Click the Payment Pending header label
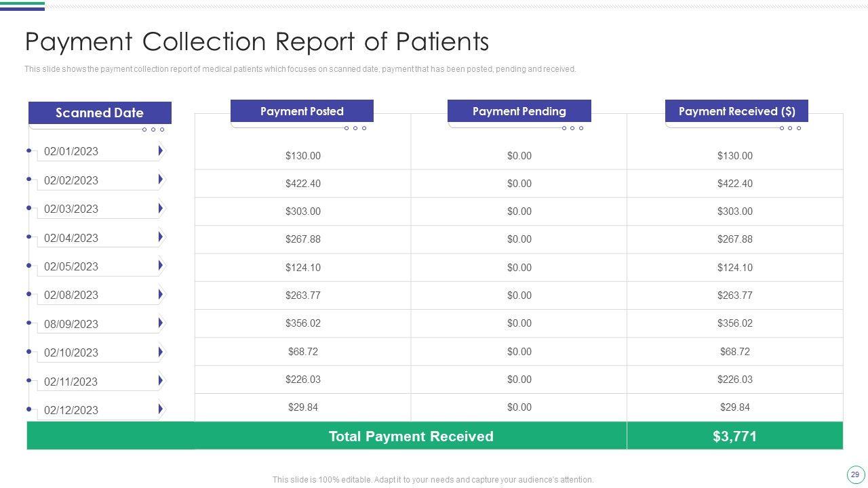 519,111
